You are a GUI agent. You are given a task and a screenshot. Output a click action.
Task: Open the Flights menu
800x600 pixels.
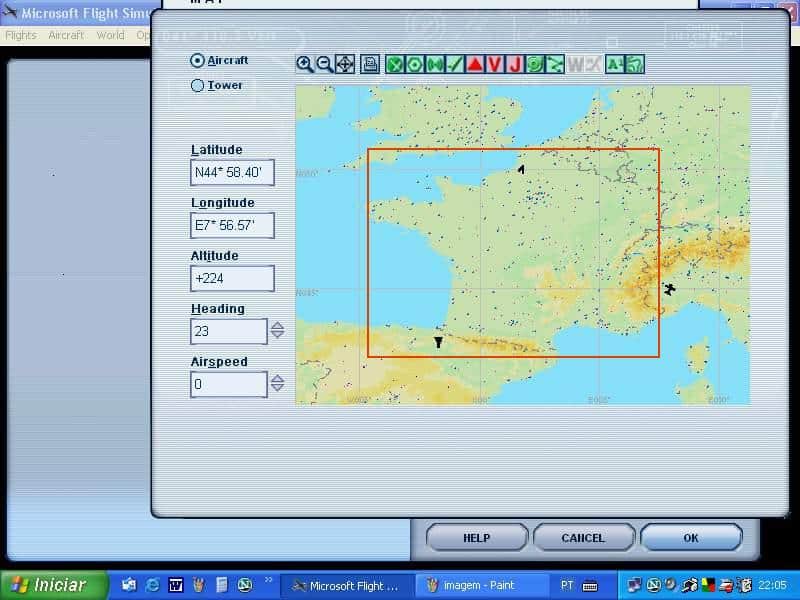21,35
